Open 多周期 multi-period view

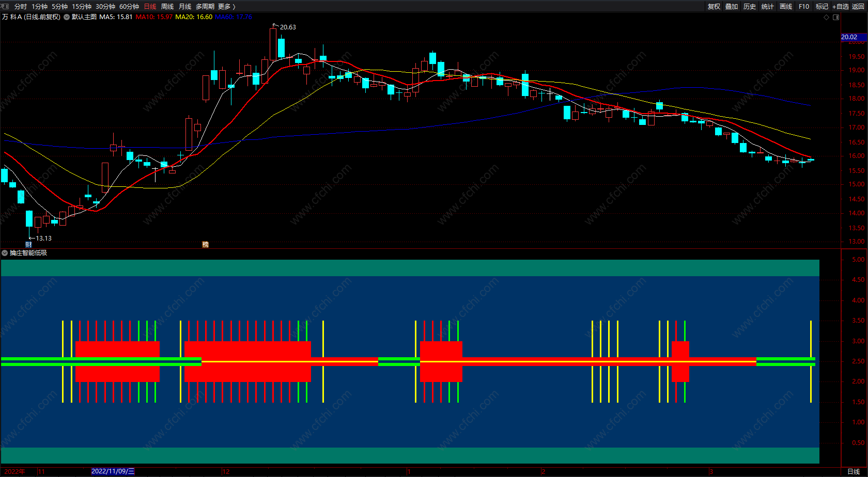point(205,6)
